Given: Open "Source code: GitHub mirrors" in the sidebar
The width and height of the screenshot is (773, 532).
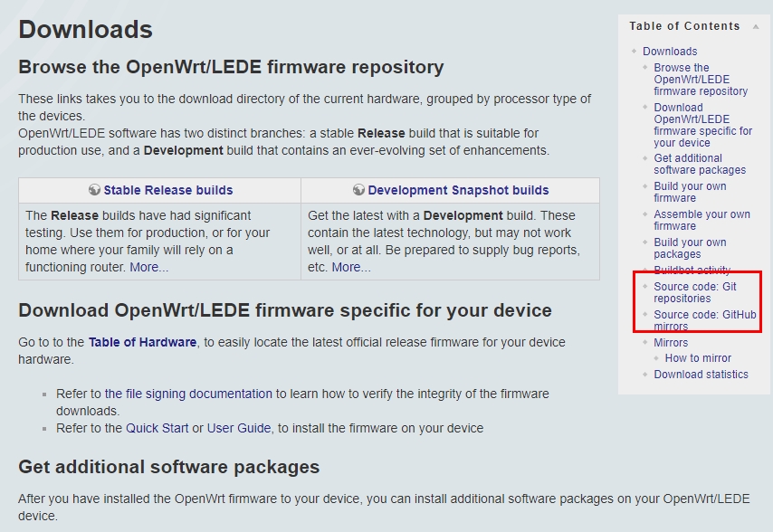Looking at the screenshot, I should pyautogui.click(x=701, y=315).
